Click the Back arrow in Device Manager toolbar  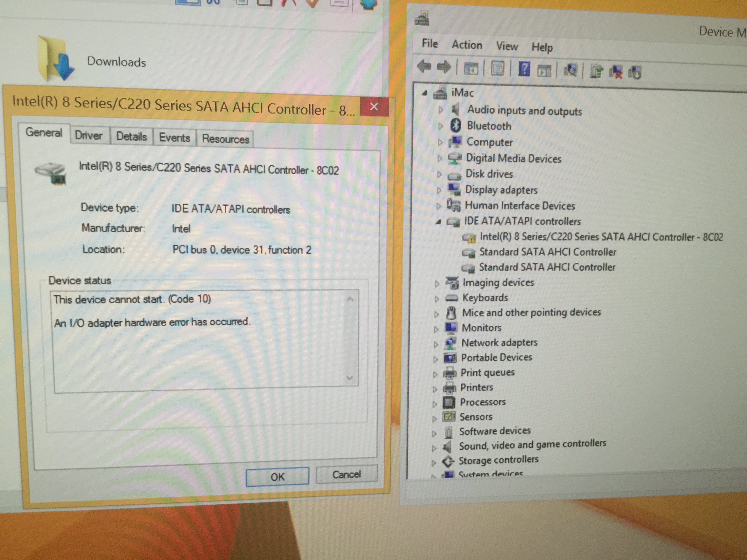[424, 66]
